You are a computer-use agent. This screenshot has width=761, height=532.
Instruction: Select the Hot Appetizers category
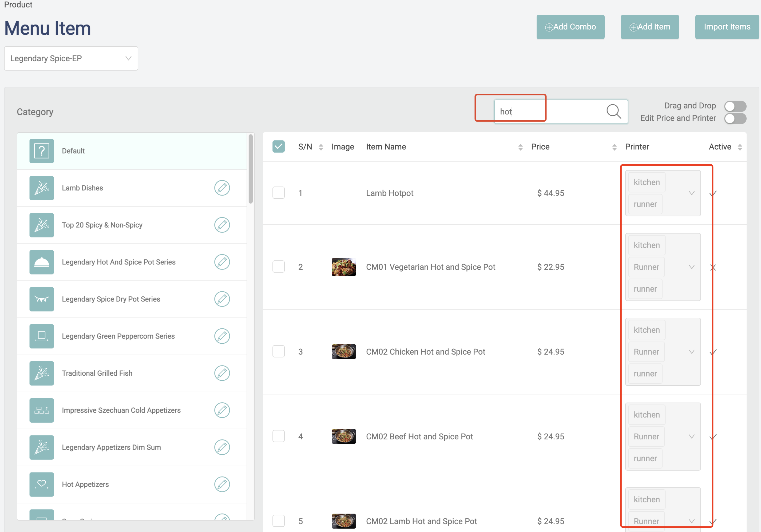click(132, 484)
